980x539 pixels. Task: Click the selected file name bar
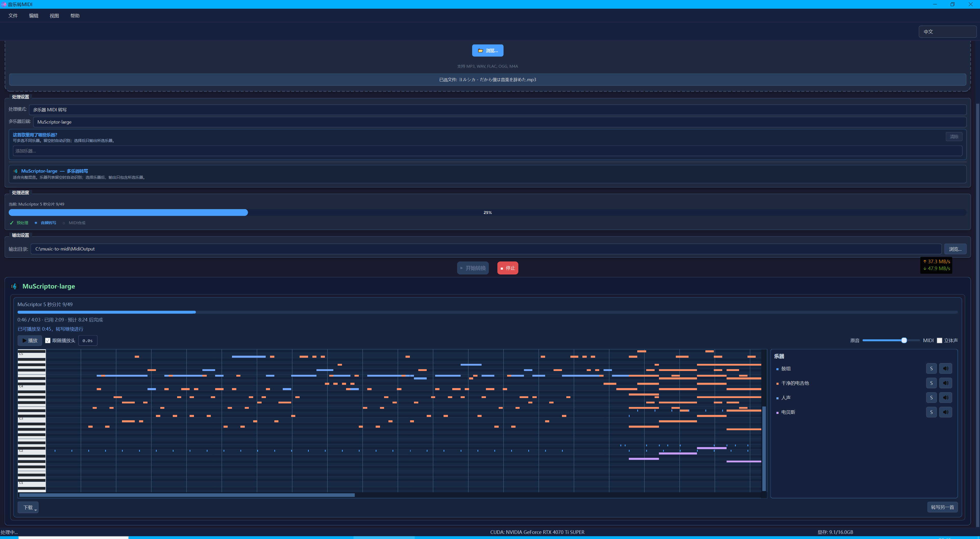coord(487,80)
